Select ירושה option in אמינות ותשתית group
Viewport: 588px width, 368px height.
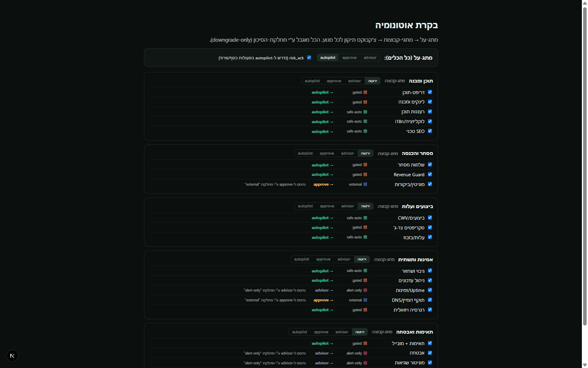tap(362, 259)
